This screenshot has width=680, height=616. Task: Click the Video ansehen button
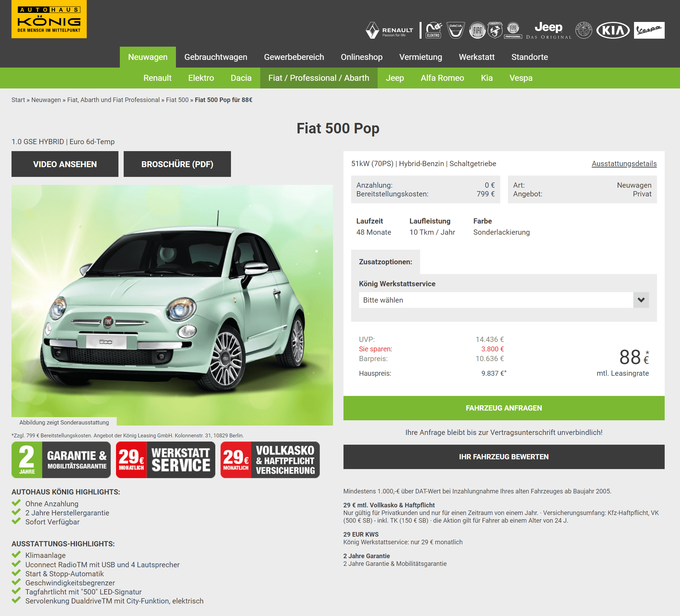tap(65, 164)
